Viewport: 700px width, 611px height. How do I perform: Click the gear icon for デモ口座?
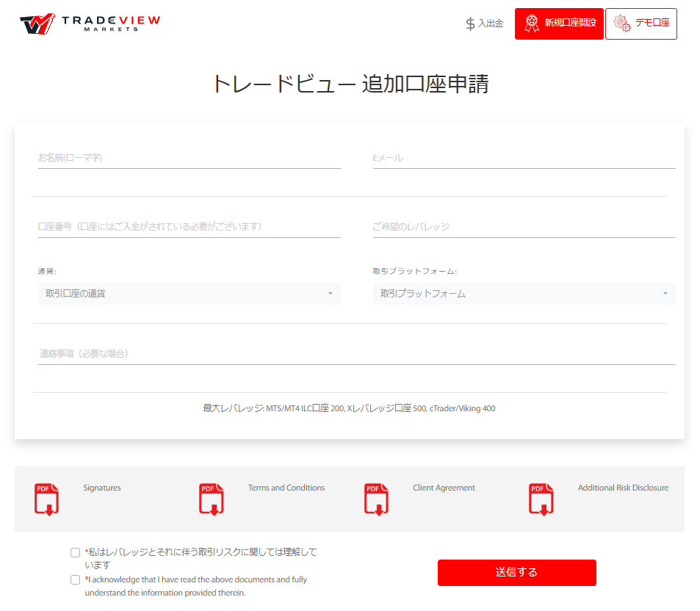621,23
